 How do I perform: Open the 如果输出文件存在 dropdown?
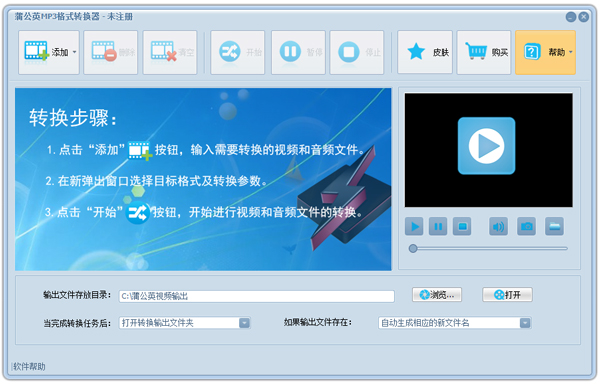tap(455, 323)
